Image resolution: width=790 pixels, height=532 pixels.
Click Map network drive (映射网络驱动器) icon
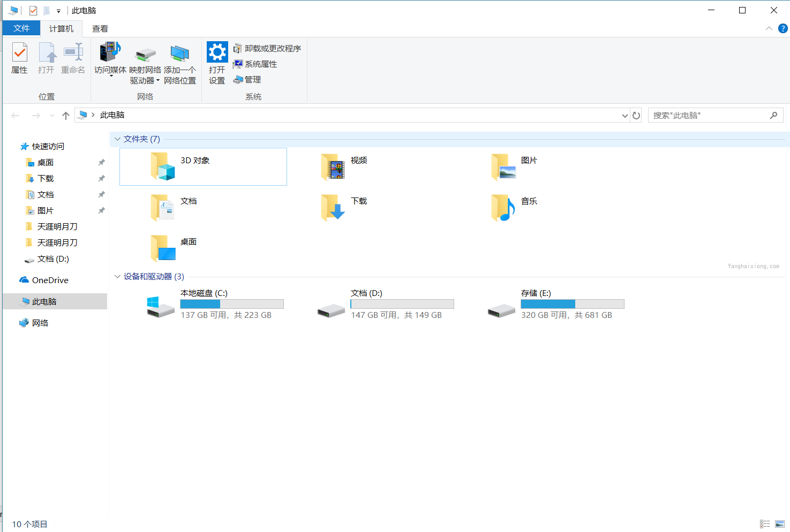145,55
